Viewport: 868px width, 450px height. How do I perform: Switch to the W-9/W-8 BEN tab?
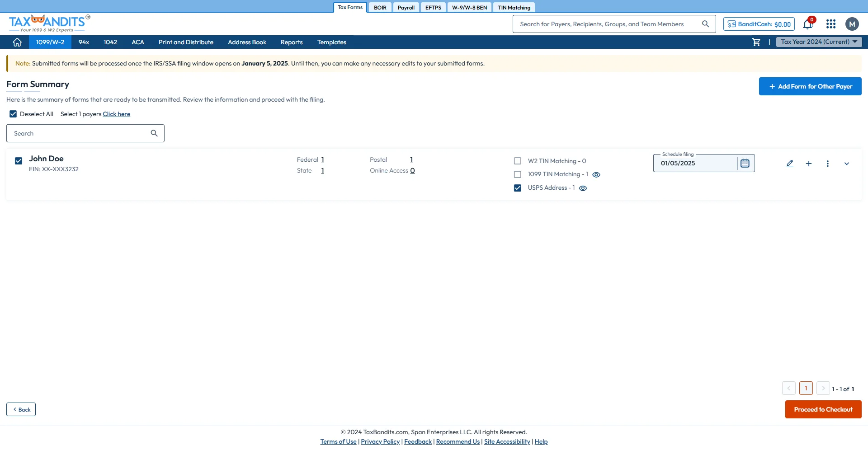pos(469,8)
